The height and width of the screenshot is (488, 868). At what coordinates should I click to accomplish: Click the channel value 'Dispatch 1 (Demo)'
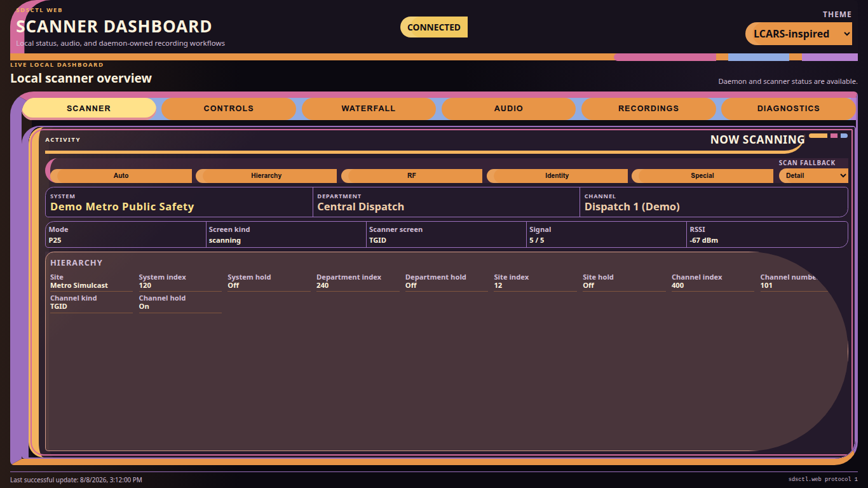(x=632, y=207)
